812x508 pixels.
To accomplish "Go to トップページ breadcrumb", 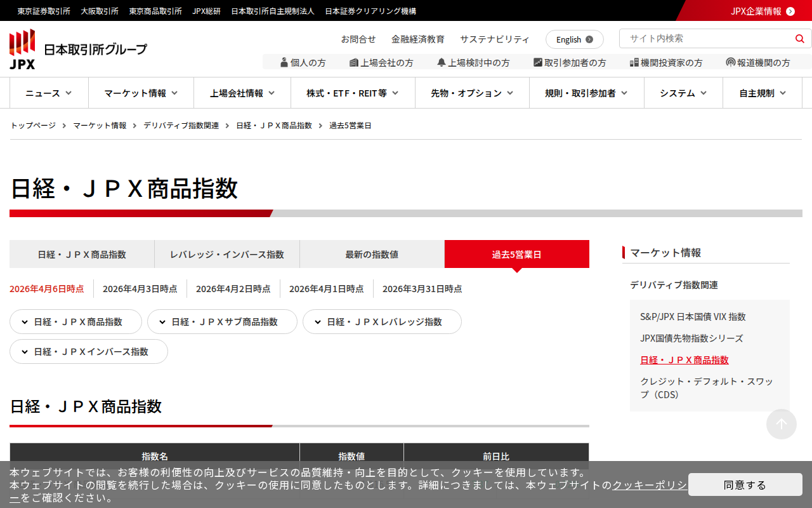I will (33, 126).
